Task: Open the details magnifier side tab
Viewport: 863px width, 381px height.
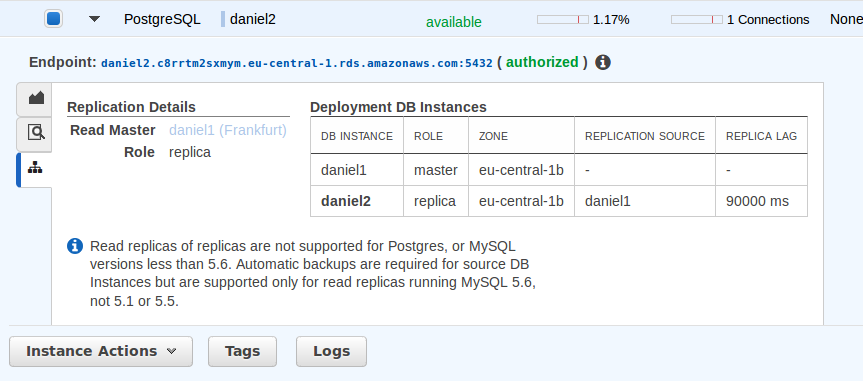Action: pos(36,133)
